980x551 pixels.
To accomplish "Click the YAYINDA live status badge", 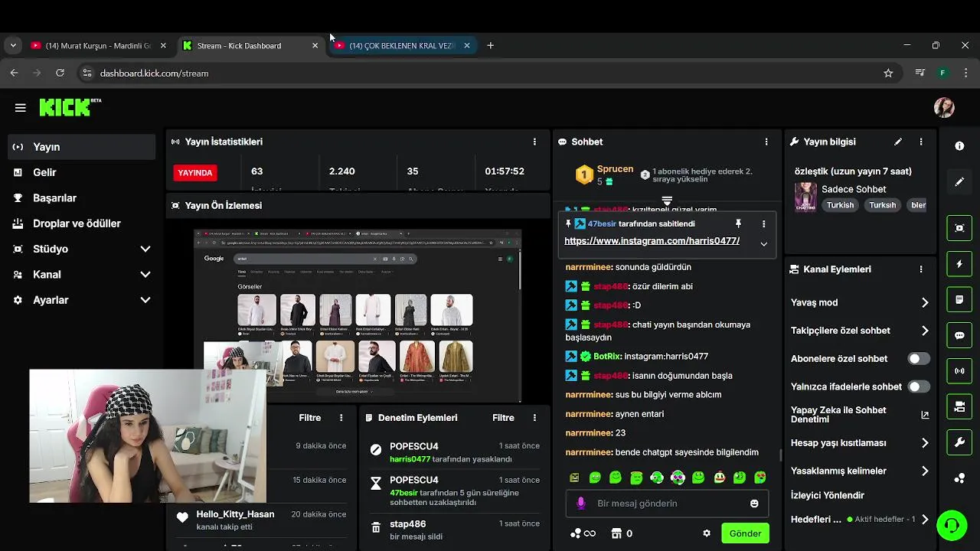I will (x=195, y=173).
